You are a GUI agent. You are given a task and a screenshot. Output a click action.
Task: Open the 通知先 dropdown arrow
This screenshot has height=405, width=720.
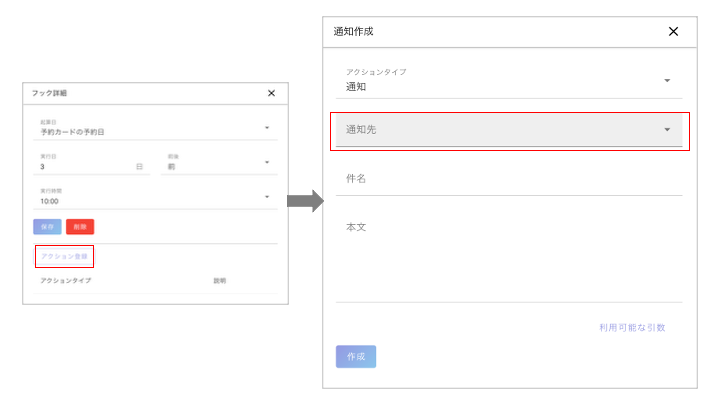(x=667, y=130)
